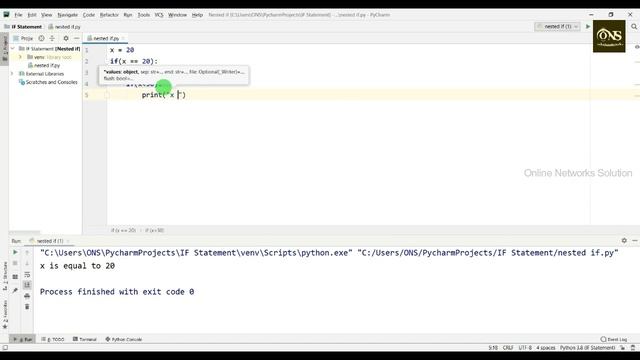Toggle scroll to end in Run console

point(27,284)
